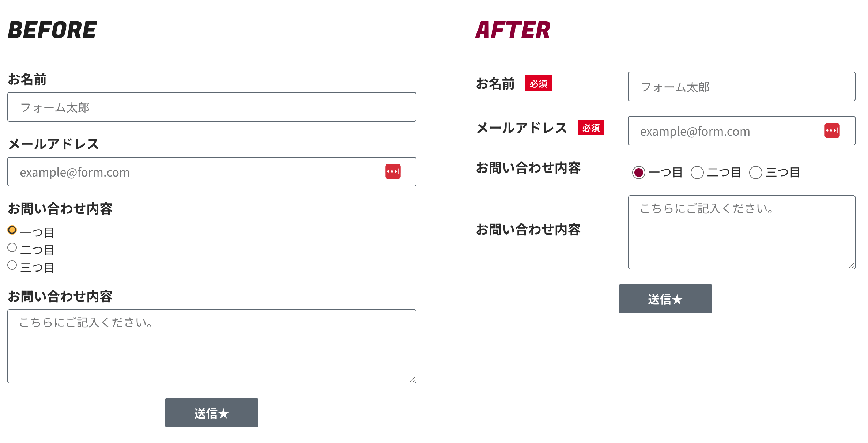Click the red icon in AFTER email field

(x=832, y=130)
